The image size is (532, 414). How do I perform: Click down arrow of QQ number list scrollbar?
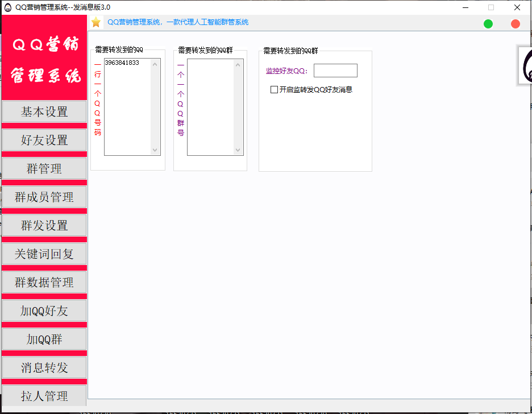[x=155, y=150]
